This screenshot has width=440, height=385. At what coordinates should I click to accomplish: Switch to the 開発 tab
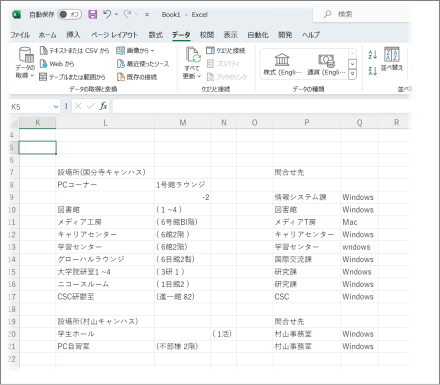point(285,35)
